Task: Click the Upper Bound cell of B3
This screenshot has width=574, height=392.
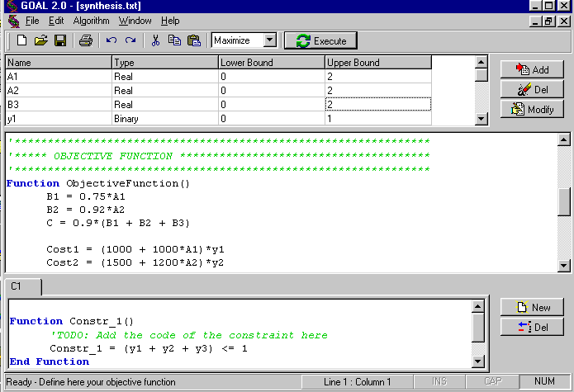Action: tap(378, 105)
